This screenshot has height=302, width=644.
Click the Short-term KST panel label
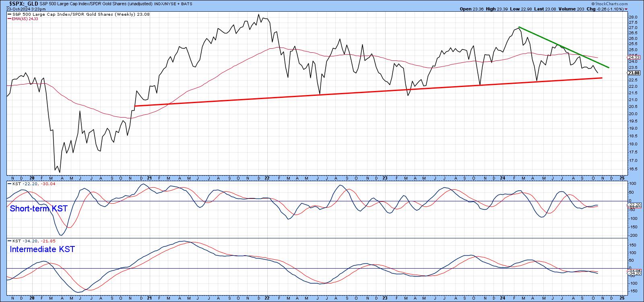tap(38, 209)
